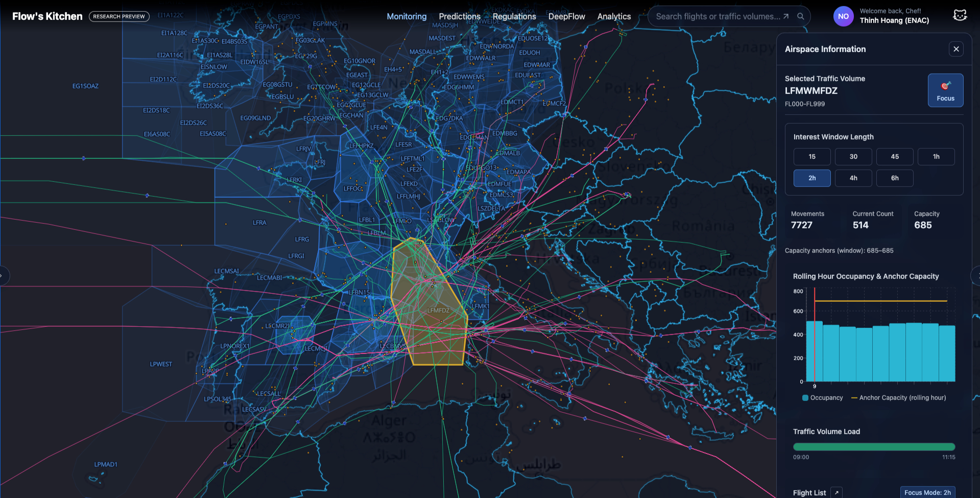The height and width of the screenshot is (498, 980).
Task: Click the NO user avatar
Action: 843,16
